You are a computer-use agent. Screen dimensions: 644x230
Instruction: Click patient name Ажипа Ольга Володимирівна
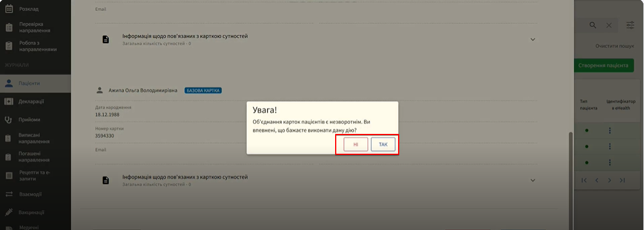click(143, 90)
